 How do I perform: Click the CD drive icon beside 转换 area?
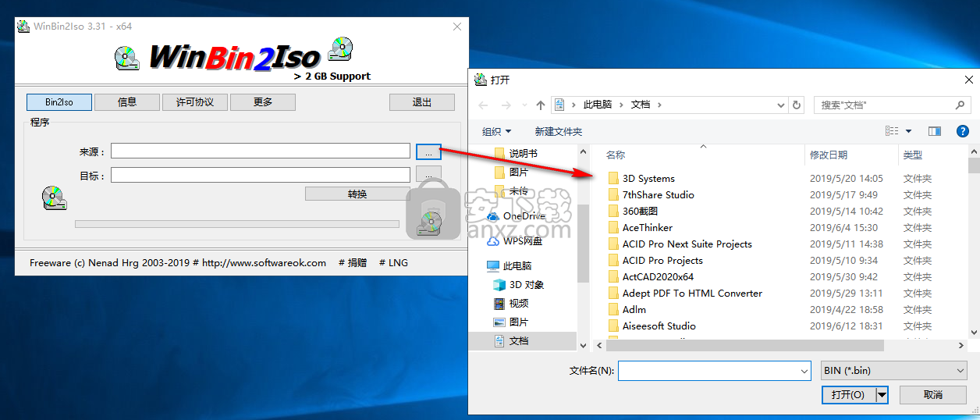[x=54, y=198]
